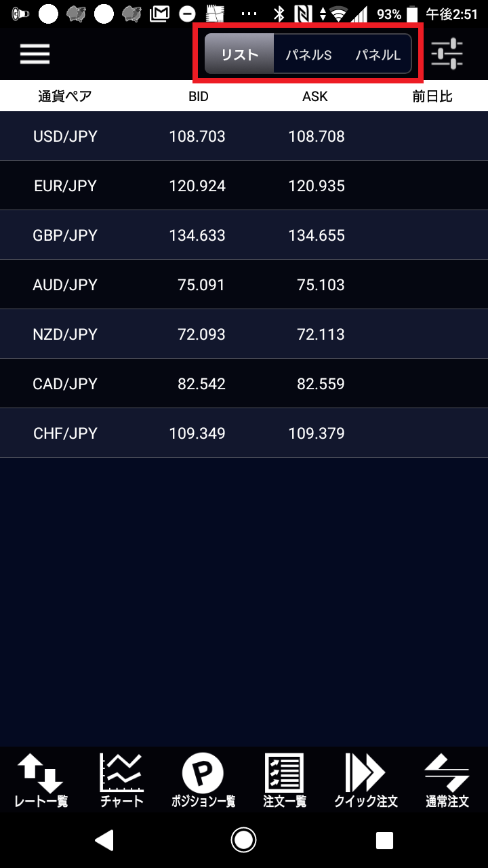Open display settings sliders icon
Image resolution: width=488 pixels, height=868 pixels.
(x=447, y=54)
